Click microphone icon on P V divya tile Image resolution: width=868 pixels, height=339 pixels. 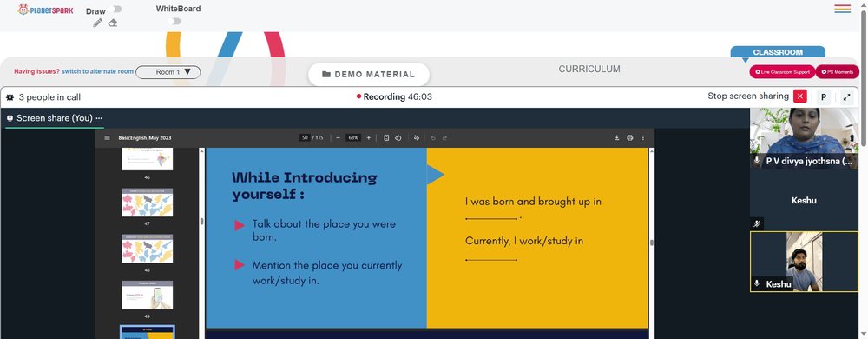tap(757, 161)
